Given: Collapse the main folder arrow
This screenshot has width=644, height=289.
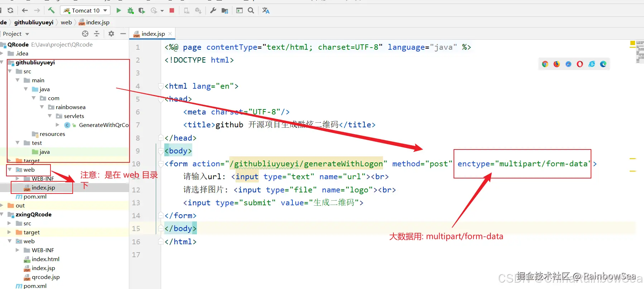Looking at the screenshot, I should click(18, 80).
